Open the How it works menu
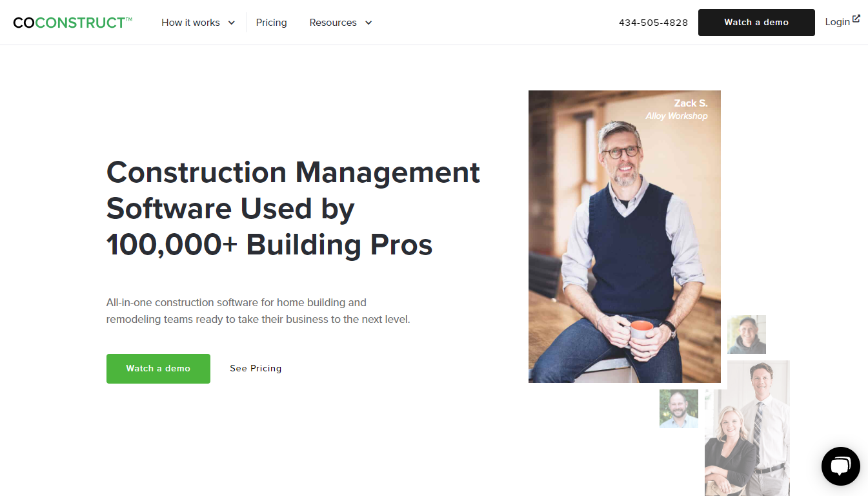The width and height of the screenshot is (868, 496). (x=190, y=23)
